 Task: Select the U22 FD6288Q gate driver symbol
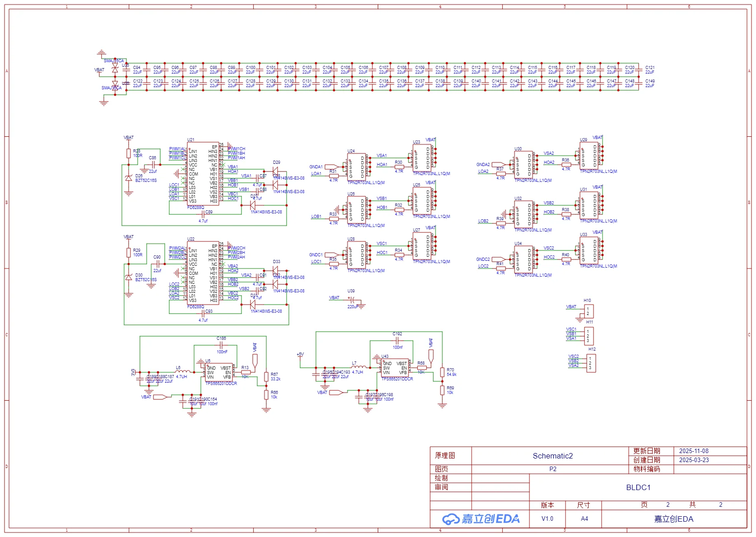[203, 273]
